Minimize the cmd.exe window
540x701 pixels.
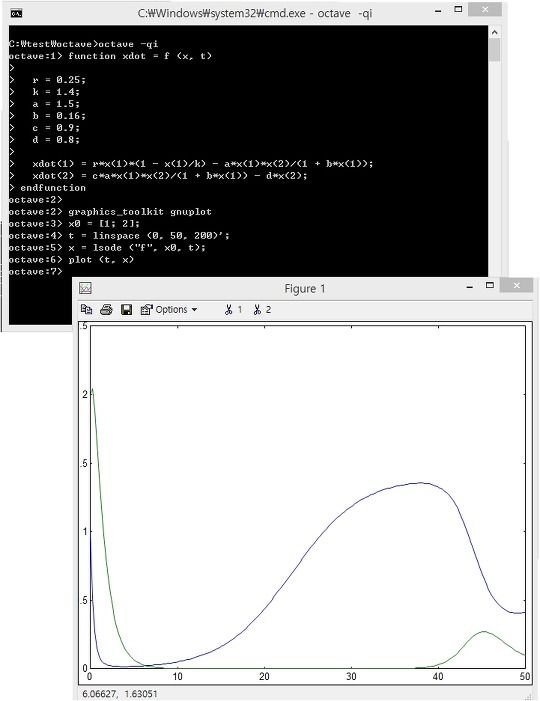click(438, 10)
